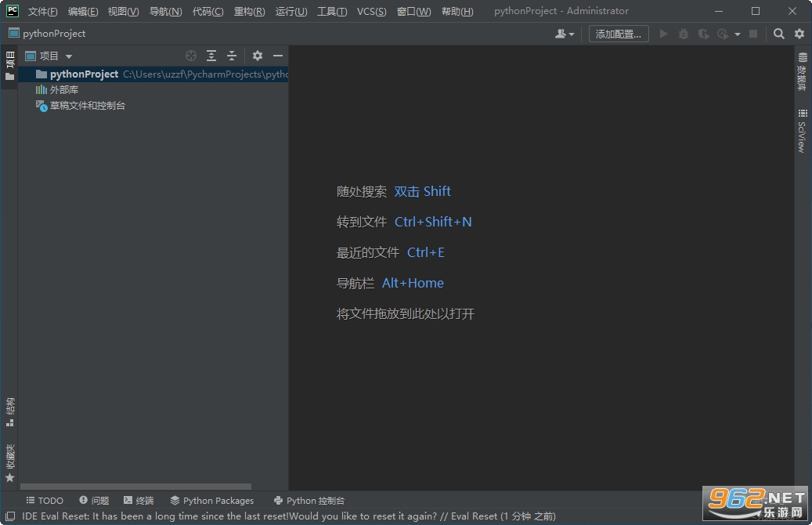Image resolution: width=812 pixels, height=525 pixels.
Task: Open the 视图(V) menu
Action: pyautogui.click(x=123, y=12)
